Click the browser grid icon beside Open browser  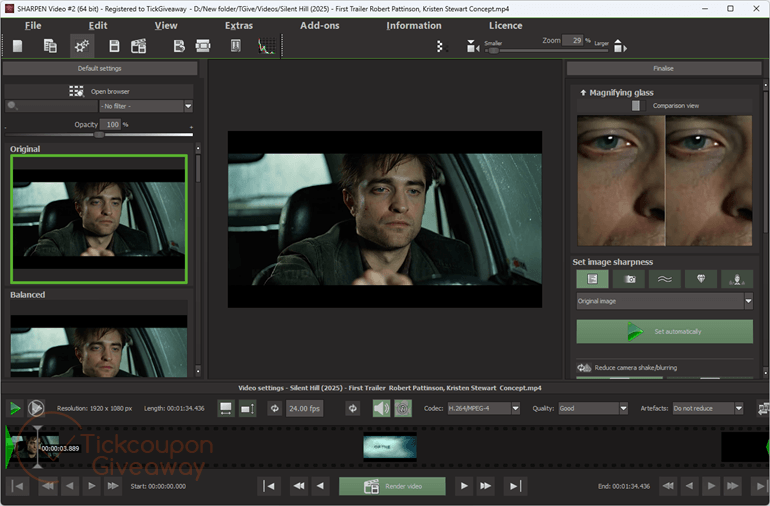point(77,91)
